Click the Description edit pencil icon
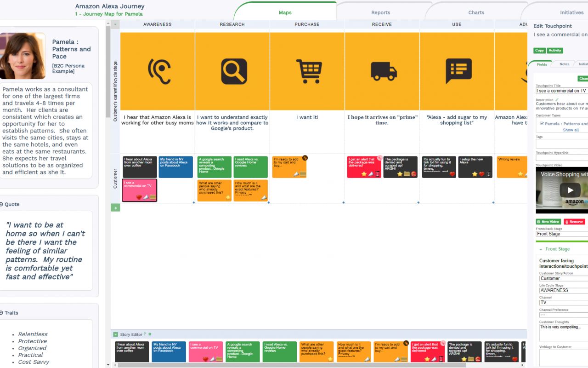Image resolution: width=588 pixels, height=368 pixels. pyautogui.click(x=557, y=99)
